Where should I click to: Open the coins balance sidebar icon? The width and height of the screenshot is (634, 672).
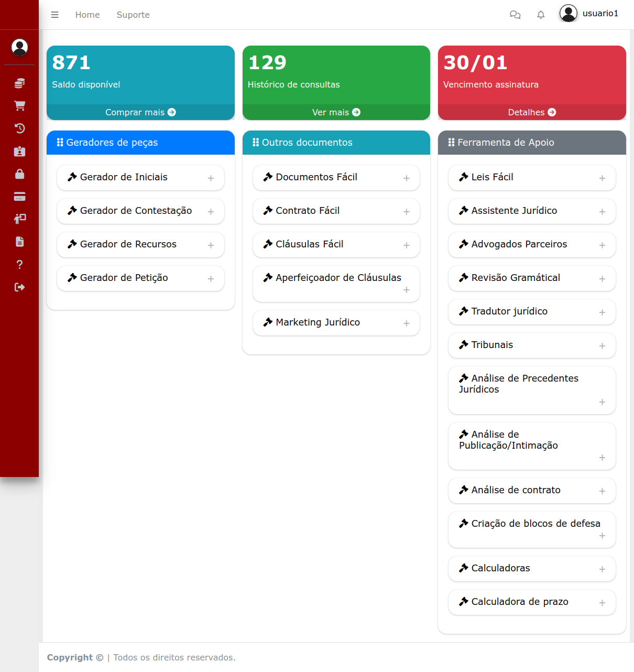pos(19,83)
